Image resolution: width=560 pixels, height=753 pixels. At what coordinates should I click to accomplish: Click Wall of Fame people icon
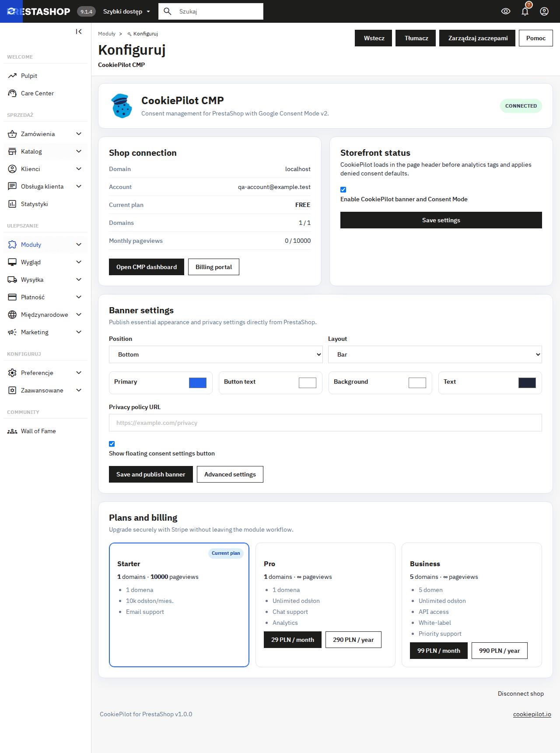tap(12, 431)
